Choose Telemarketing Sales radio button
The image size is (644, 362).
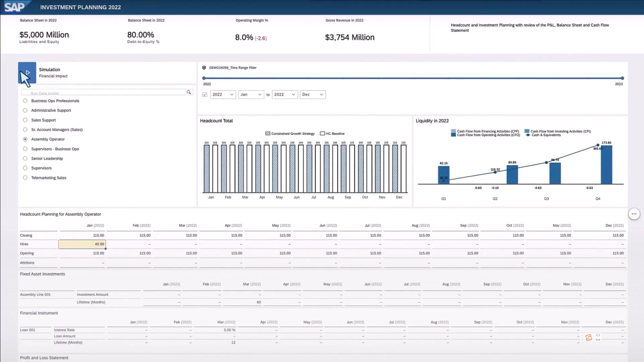(x=25, y=178)
